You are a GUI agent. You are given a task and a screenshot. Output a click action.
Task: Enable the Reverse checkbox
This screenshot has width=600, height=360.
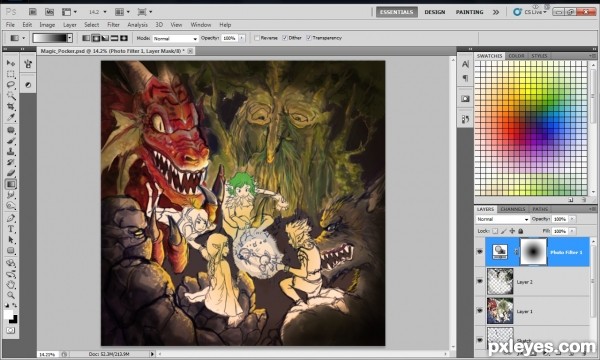coord(257,38)
